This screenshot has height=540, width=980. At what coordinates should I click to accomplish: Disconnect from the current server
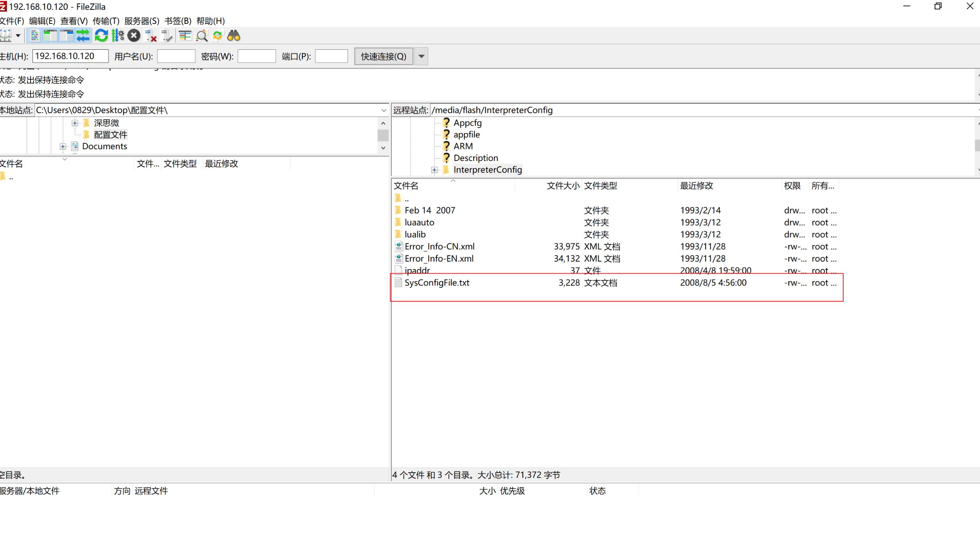coord(150,36)
